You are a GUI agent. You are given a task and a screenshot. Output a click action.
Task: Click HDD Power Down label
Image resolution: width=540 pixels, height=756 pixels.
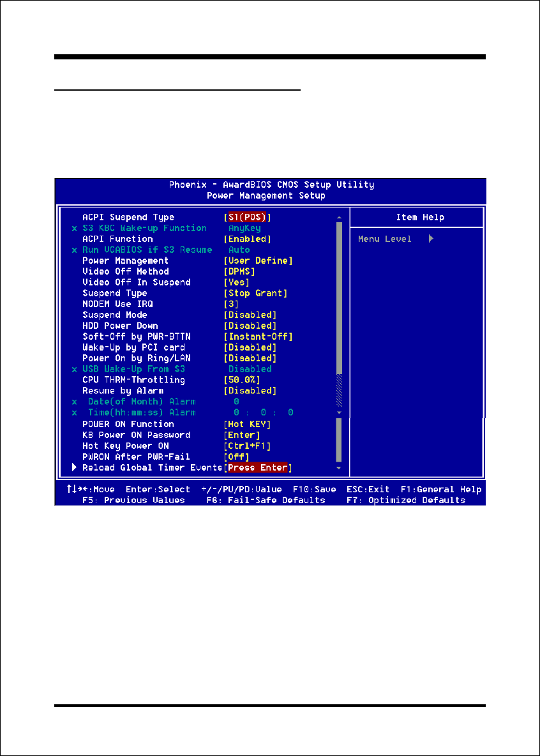pos(120,326)
